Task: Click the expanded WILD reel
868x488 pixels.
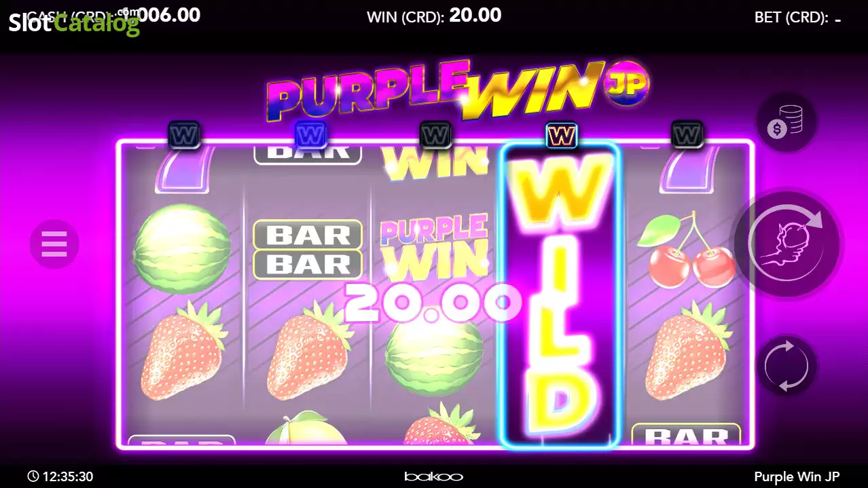Action: tap(560, 295)
